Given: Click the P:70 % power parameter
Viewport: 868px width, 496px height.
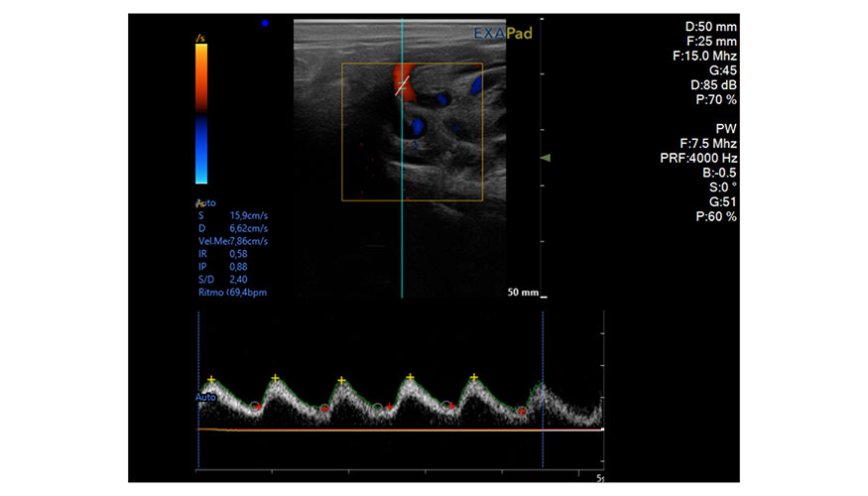Looking at the screenshot, I should point(716,99).
